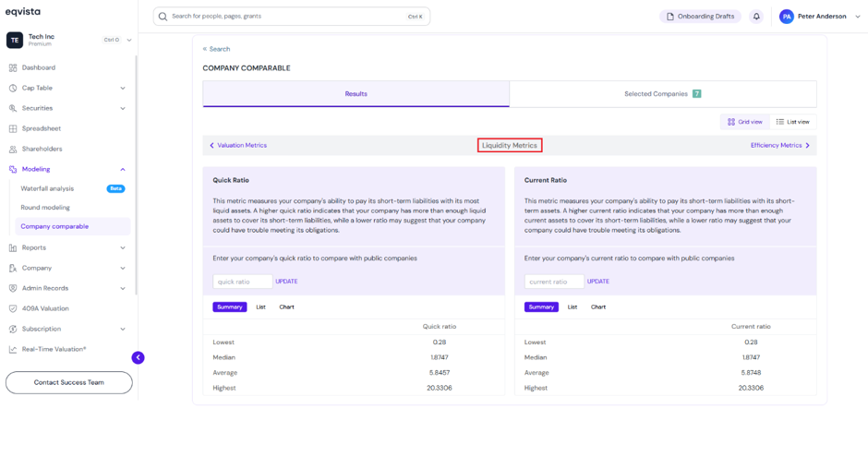Collapse sidebar with purple arrow button
This screenshot has width=868, height=469.
coord(138,357)
